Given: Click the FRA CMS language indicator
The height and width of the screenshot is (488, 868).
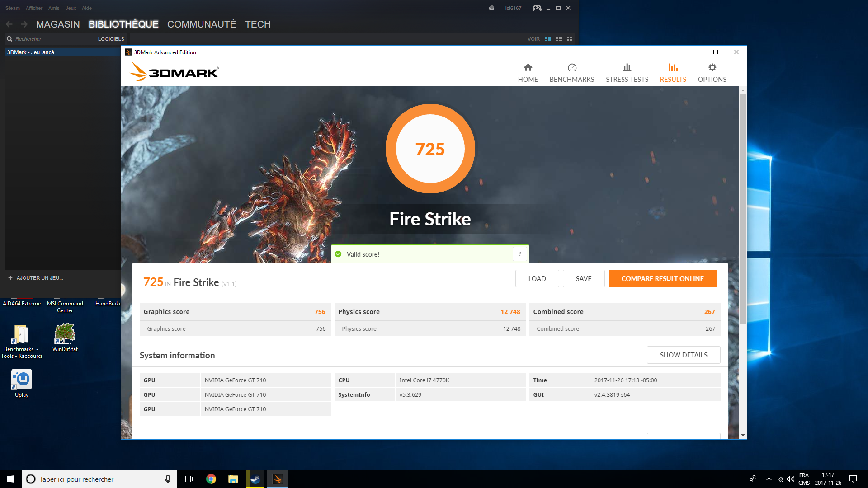Looking at the screenshot, I should [x=804, y=479].
